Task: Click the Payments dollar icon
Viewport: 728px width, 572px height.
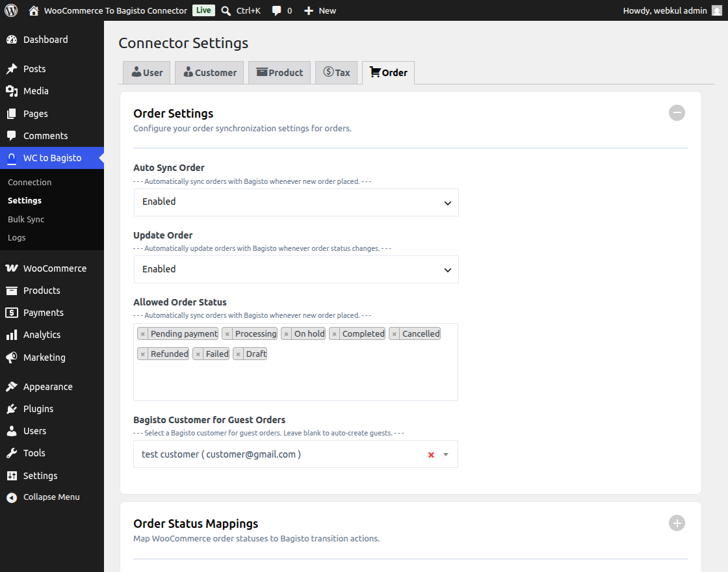Action: pos(12,313)
